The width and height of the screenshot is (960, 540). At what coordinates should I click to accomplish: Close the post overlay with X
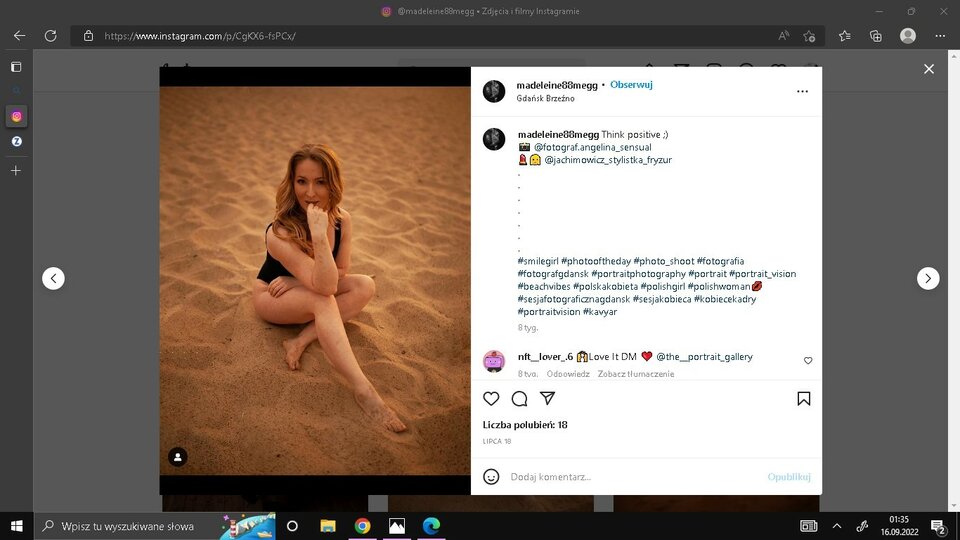tap(928, 69)
